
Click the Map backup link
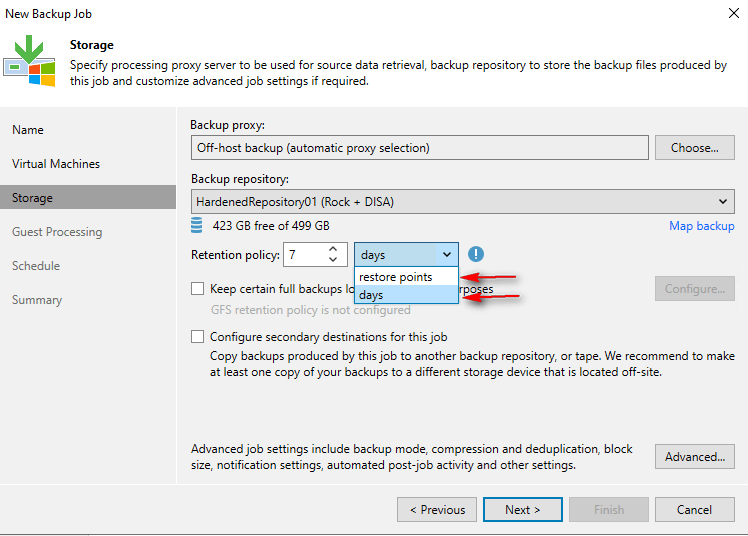point(701,226)
